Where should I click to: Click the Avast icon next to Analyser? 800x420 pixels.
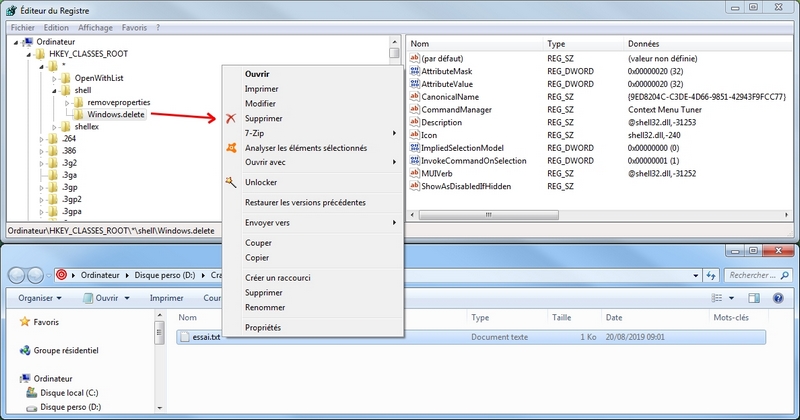point(231,148)
